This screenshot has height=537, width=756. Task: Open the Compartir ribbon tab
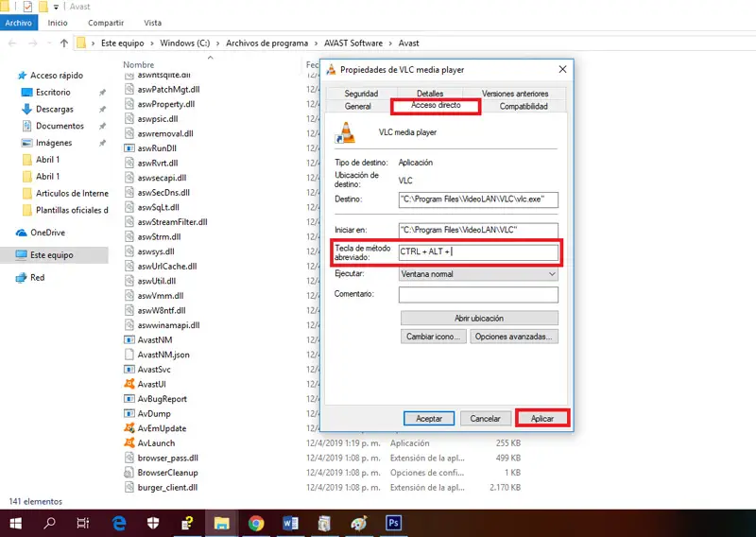coord(106,23)
